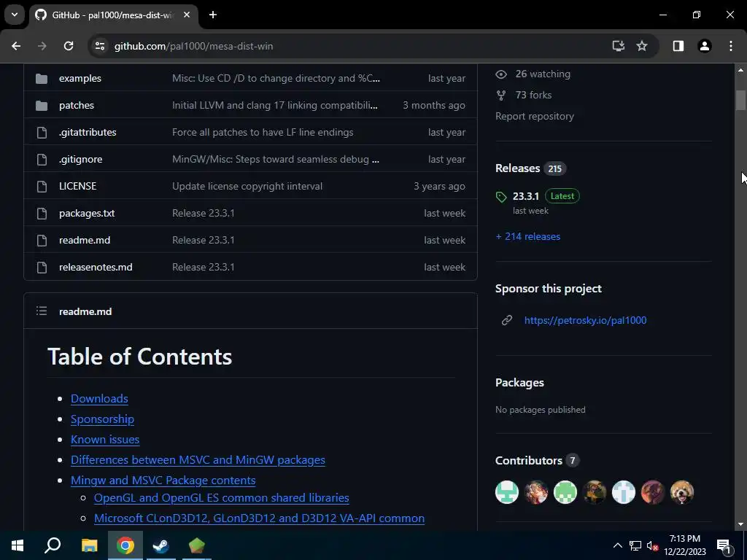Viewport: 747px width, 560px height.
Task: Click page scrollbar thumb
Action: tap(740, 100)
